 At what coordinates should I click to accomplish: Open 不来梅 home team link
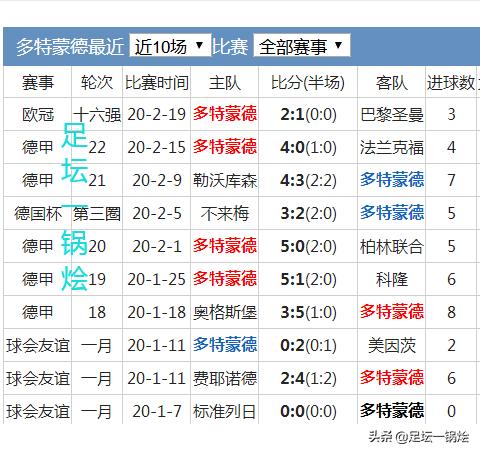(x=225, y=213)
